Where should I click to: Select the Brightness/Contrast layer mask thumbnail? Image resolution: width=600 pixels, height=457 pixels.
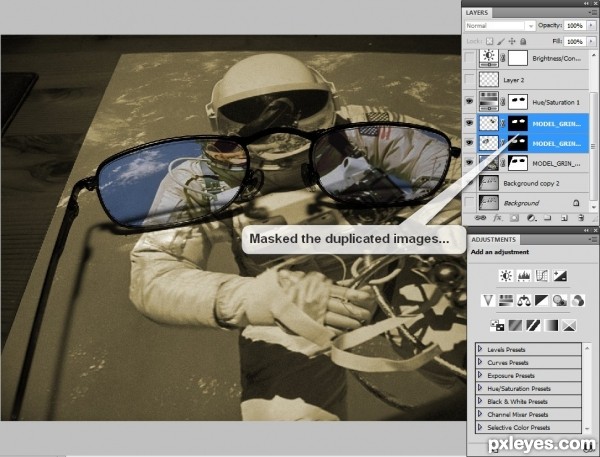click(518, 58)
